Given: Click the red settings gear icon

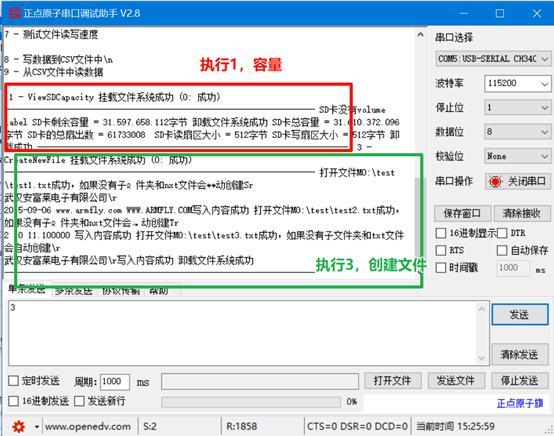Looking at the screenshot, I should (18, 427).
